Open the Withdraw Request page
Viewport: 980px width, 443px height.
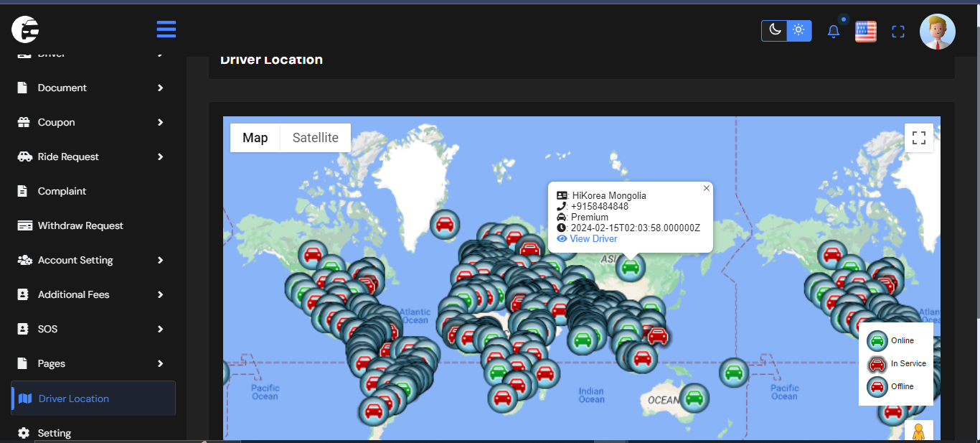80,225
